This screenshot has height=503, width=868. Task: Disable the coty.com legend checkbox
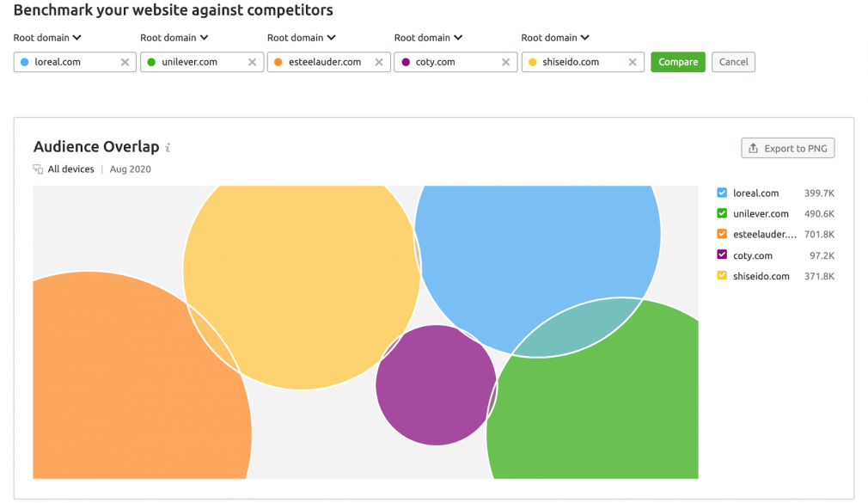722,255
